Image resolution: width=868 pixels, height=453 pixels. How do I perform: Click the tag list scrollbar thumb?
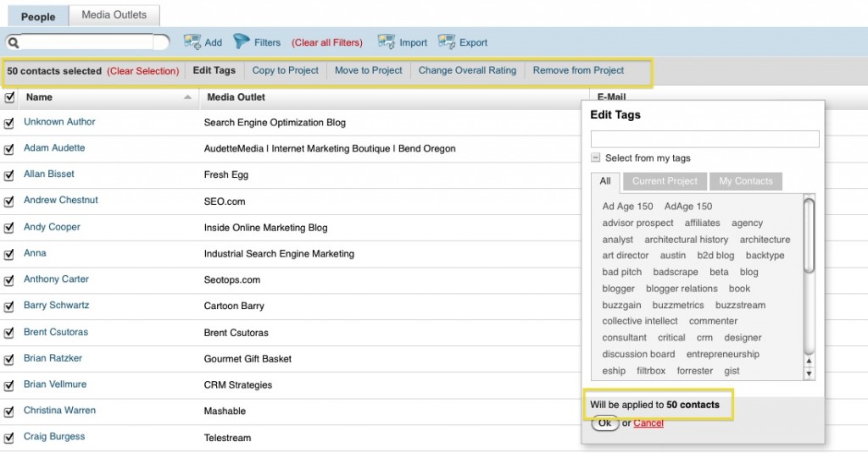click(x=809, y=235)
